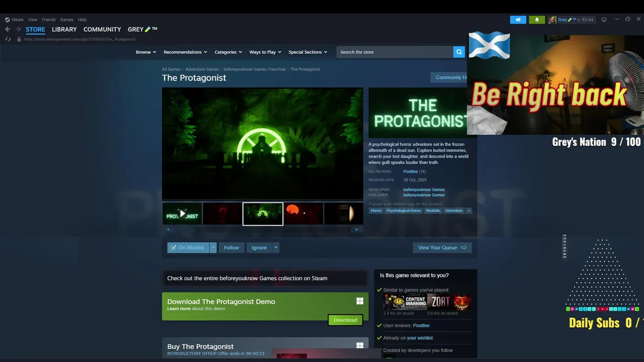Switch to the LIBRARY tab
The width and height of the screenshot is (644, 362).
tap(64, 29)
